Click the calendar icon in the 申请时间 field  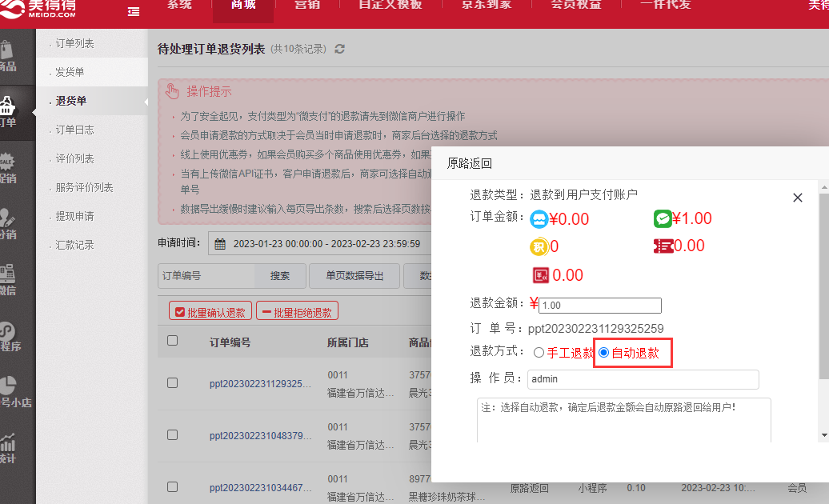pos(220,244)
